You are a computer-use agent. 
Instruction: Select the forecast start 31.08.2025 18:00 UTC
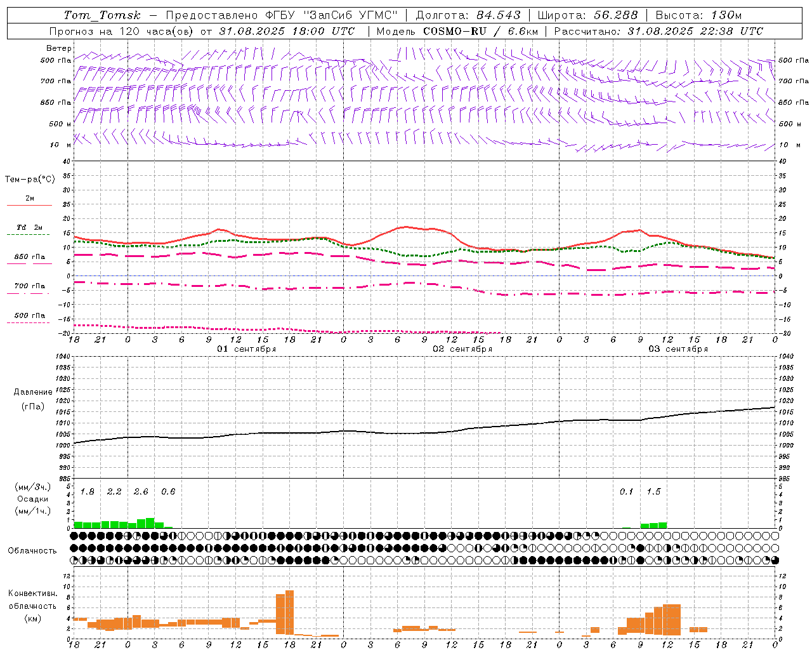[x=287, y=31]
